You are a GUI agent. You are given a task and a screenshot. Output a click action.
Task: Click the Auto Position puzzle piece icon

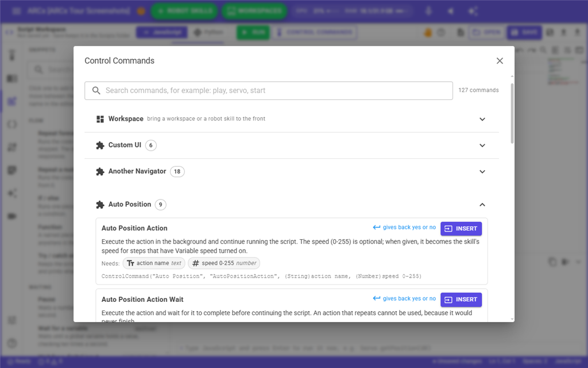(x=100, y=205)
